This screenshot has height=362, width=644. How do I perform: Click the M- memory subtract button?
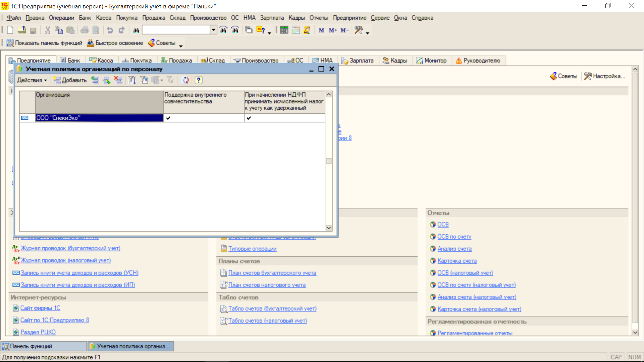pos(344,31)
